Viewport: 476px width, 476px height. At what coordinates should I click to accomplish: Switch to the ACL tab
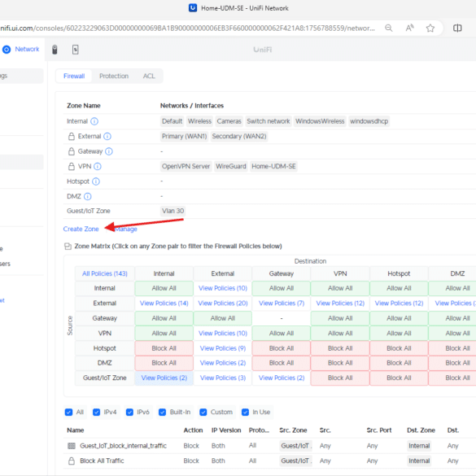[x=149, y=76]
